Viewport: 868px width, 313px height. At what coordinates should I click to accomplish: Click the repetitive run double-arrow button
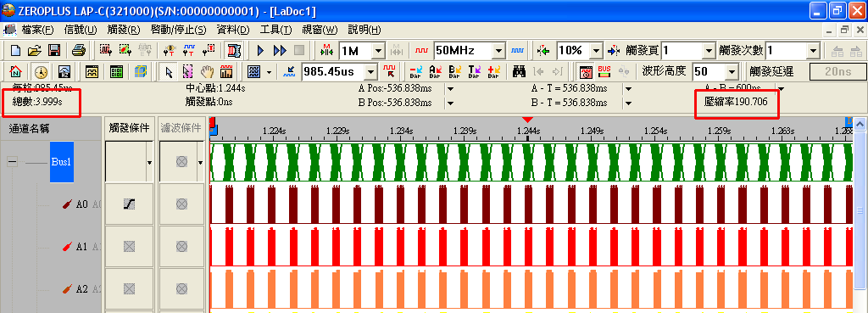click(x=280, y=51)
